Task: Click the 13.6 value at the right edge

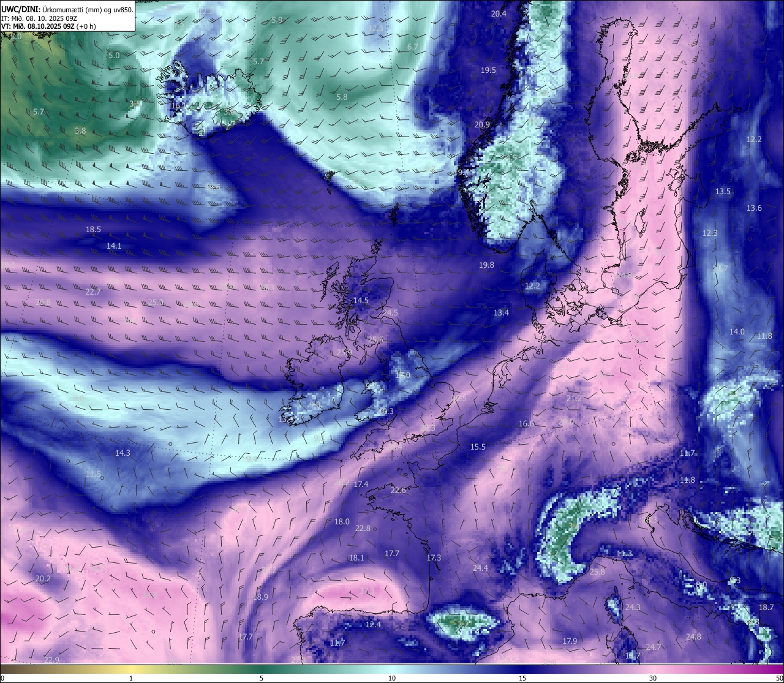Action: point(754,208)
